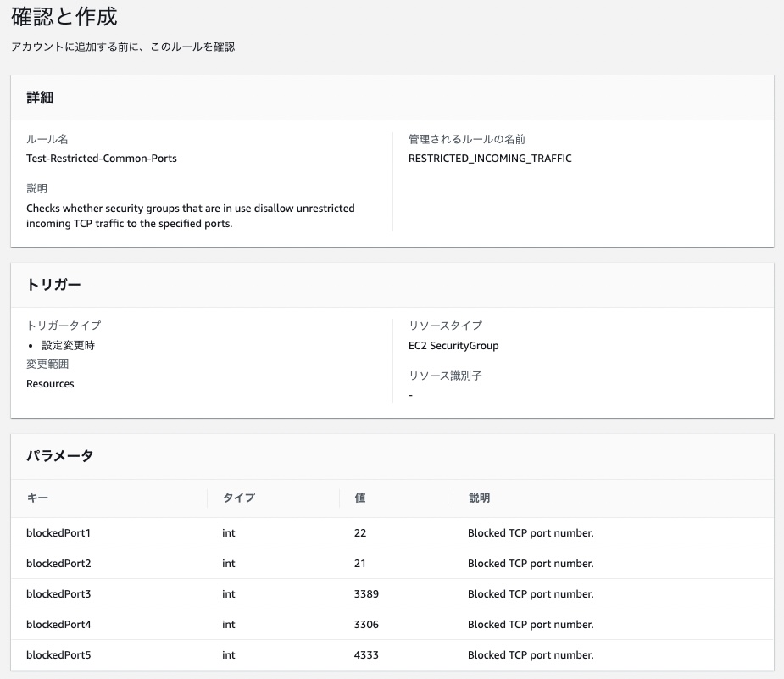Select the blockedPort5 key cell

coord(58,655)
